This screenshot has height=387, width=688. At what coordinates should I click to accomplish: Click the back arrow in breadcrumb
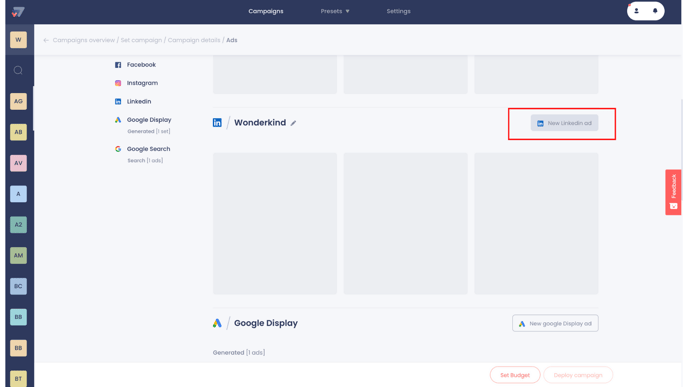[x=46, y=40]
